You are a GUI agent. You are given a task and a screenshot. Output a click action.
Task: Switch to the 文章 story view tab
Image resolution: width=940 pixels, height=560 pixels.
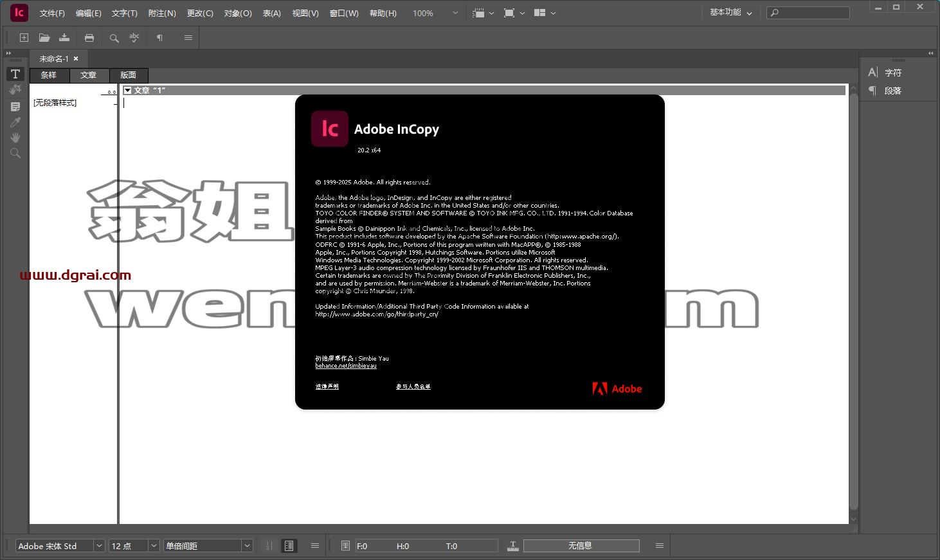point(89,75)
